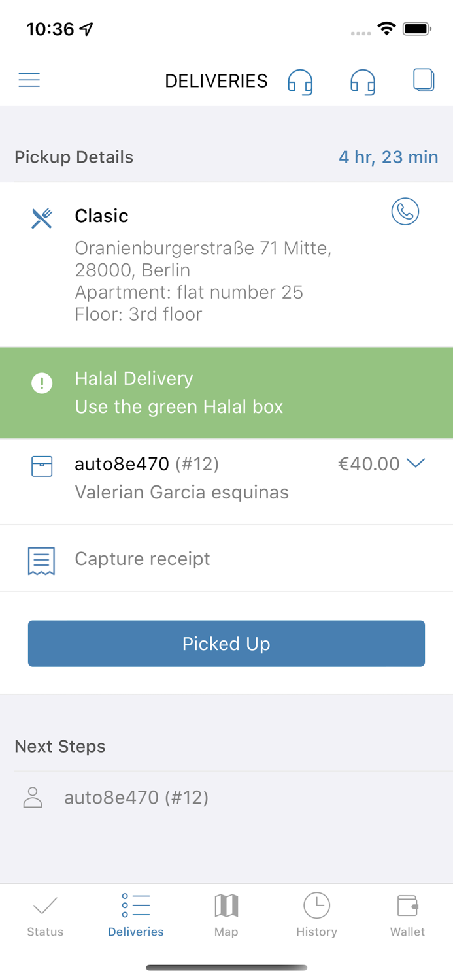Tap the headset icon next to stacked-pages icon
The image size is (453, 980).
point(363,82)
